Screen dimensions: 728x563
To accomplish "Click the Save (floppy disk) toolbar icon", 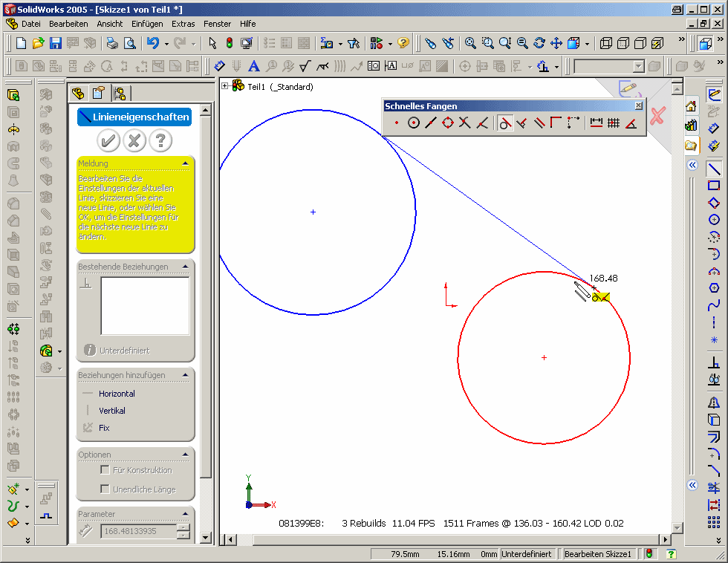I will point(55,44).
